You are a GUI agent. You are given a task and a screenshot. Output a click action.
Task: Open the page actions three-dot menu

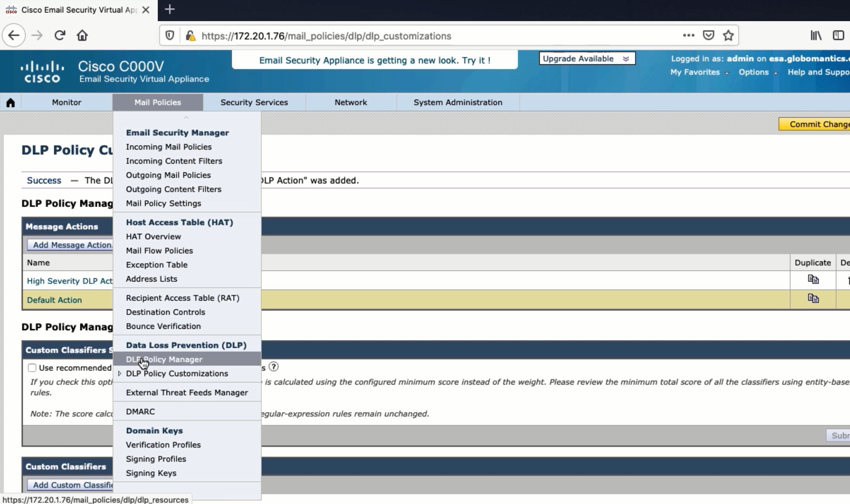(x=689, y=35)
